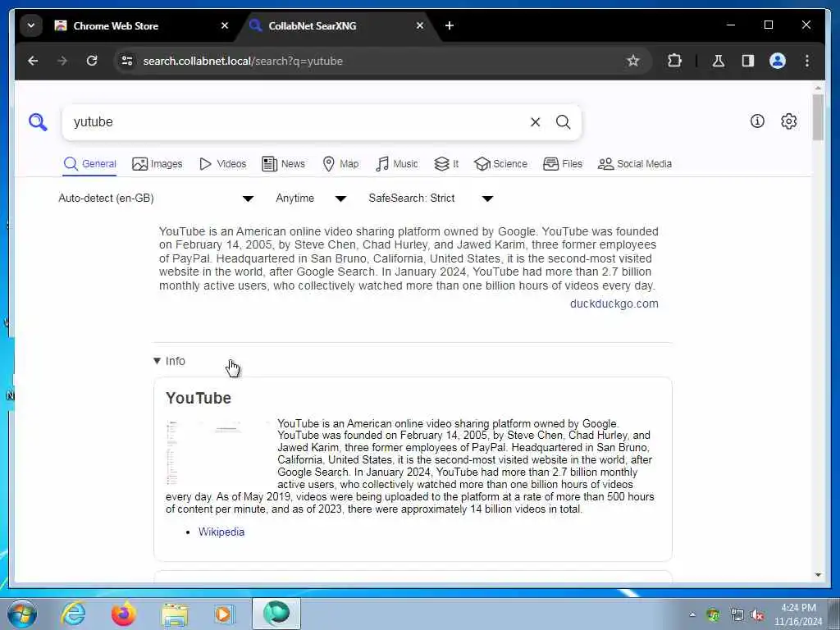Open the duckduckgo.com source link
Viewport: 840px width, 630px height.
pyautogui.click(x=614, y=304)
